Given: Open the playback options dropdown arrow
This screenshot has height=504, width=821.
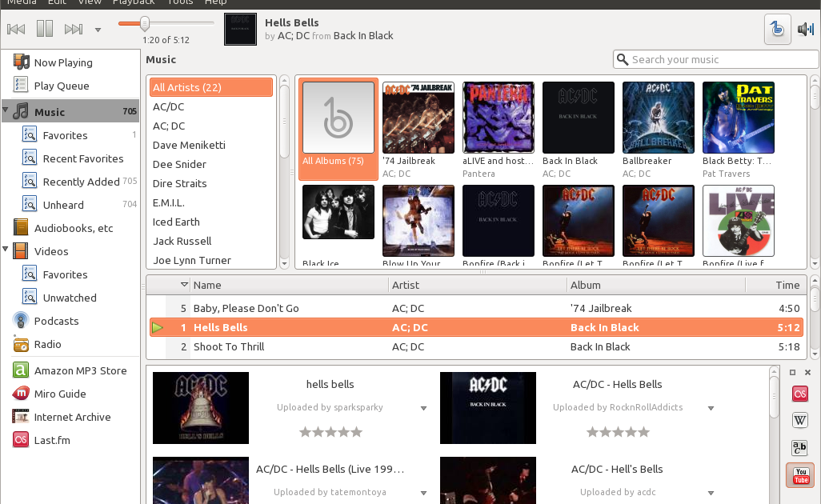Looking at the screenshot, I should pyautogui.click(x=98, y=29).
